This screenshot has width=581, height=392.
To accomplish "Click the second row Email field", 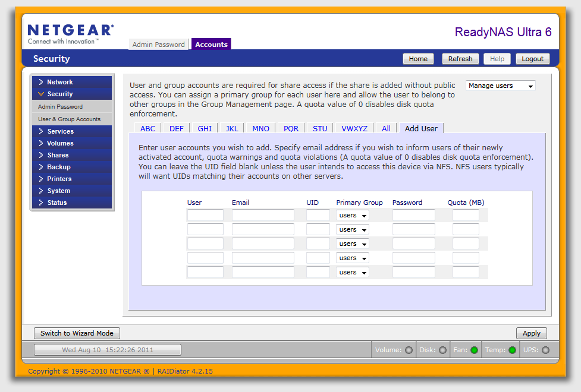I will click(263, 229).
